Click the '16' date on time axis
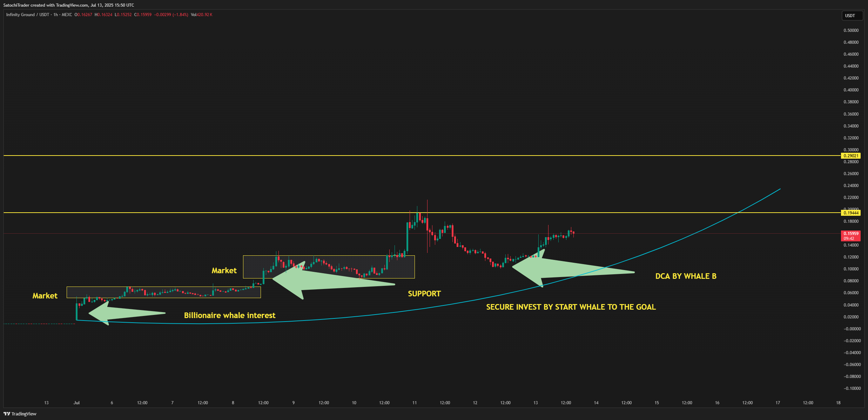868x420 pixels. click(x=717, y=403)
